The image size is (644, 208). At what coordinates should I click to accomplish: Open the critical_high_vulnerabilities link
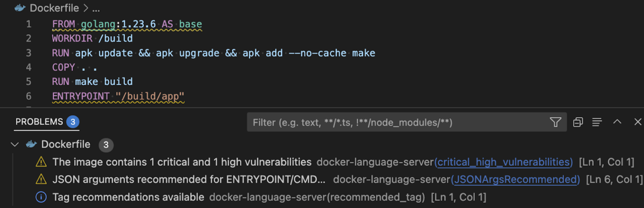click(504, 162)
